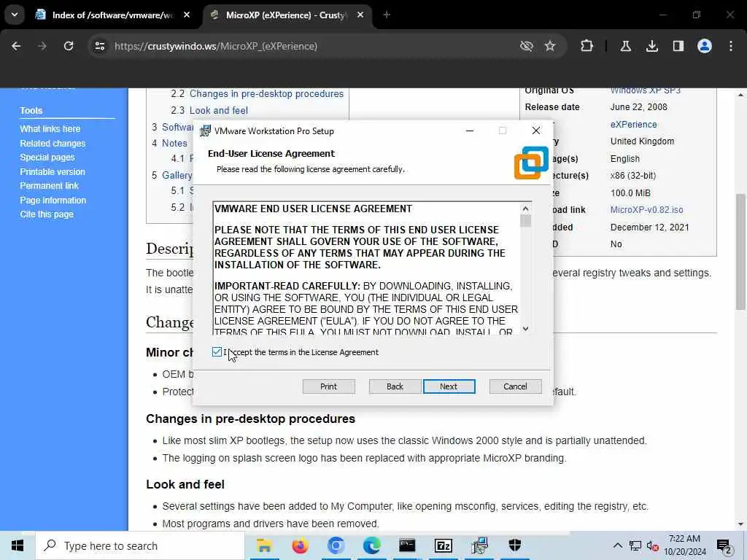Open 7-Zip from the taskbar
This screenshot has height=560, width=747.
443,545
